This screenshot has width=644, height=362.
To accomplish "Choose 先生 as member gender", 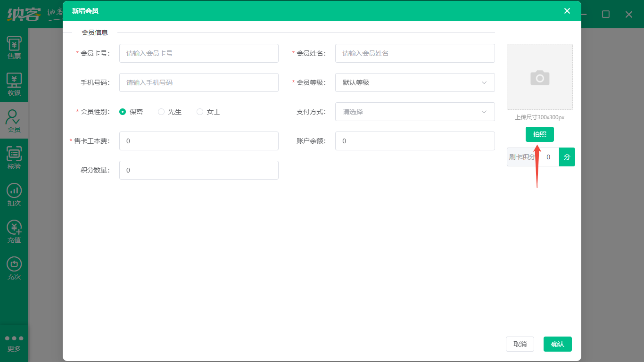I will click(x=161, y=112).
